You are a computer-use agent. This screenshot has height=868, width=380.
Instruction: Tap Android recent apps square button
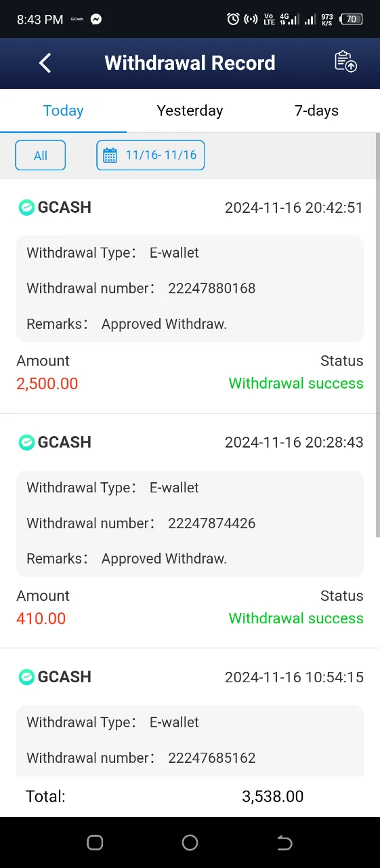coord(95,842)
